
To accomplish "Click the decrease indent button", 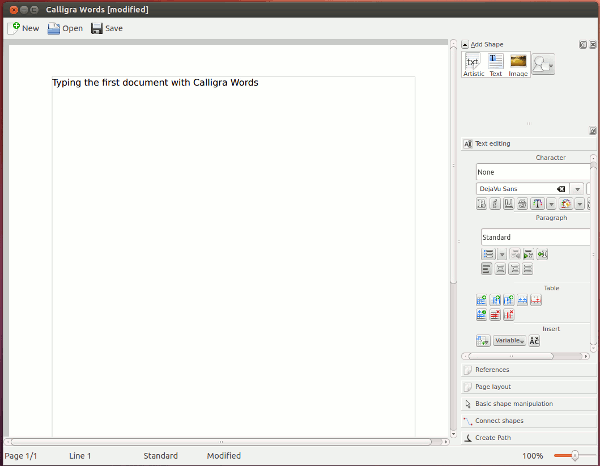I will (515, 254).
